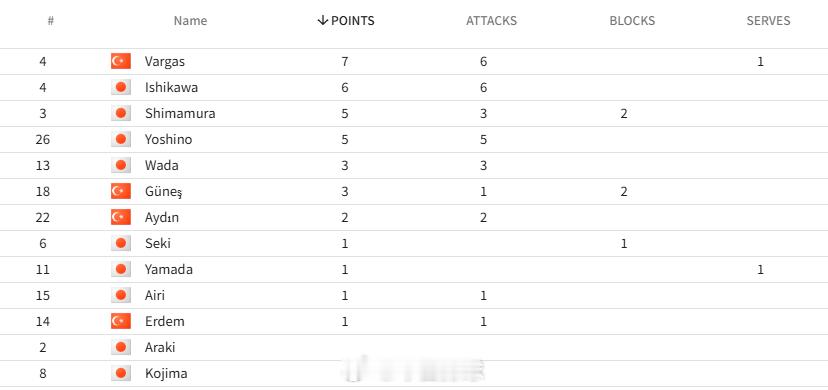Click the Japanese flag beside Ishikawa
The image size is (828, 390).
coord(120,87)
